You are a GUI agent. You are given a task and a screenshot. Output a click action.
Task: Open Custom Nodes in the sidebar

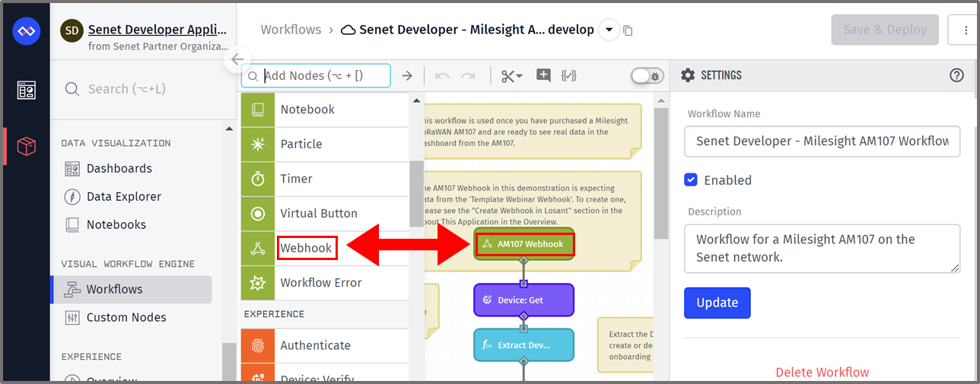pos(126,318)
